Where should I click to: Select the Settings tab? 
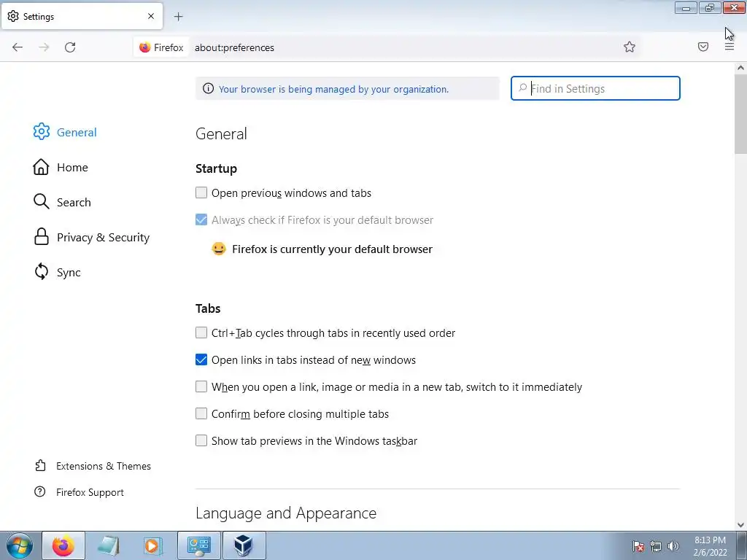pos(82,16)
